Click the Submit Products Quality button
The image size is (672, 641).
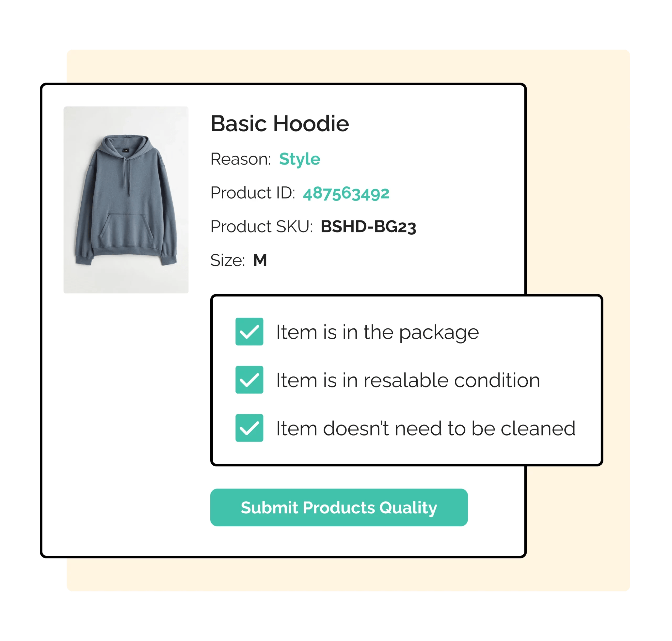coord(339,507)
